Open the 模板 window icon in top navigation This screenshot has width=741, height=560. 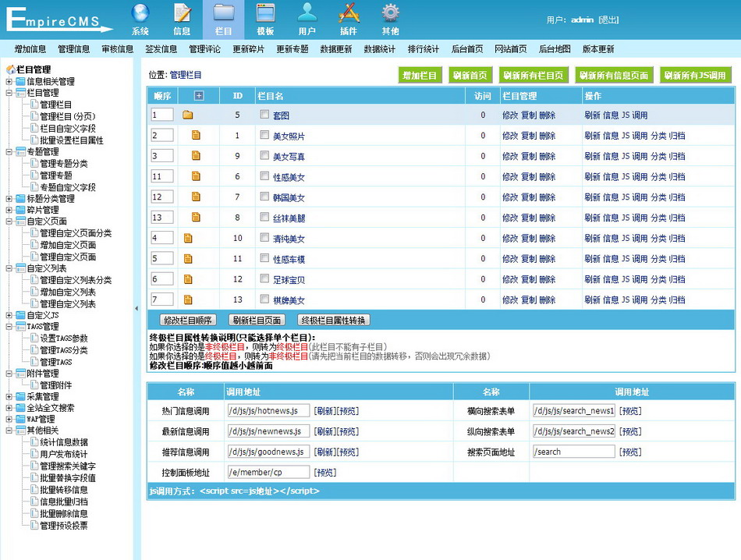point(265,13)
